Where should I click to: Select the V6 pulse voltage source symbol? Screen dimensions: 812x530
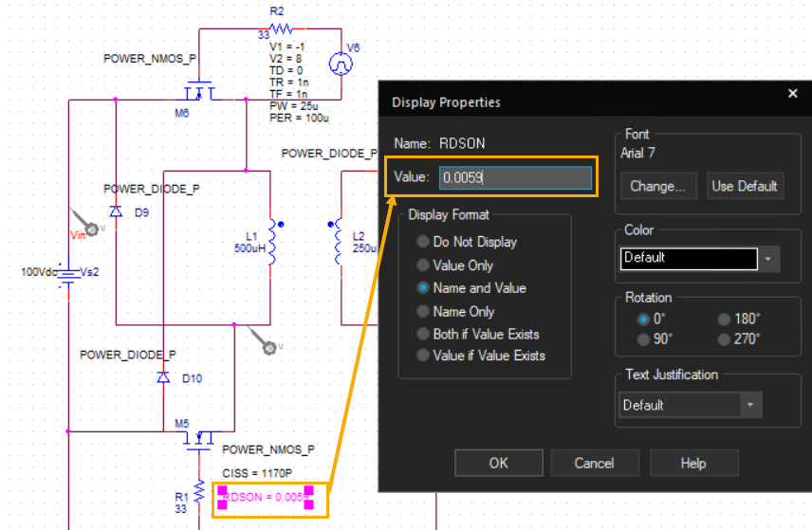point(341,64)
